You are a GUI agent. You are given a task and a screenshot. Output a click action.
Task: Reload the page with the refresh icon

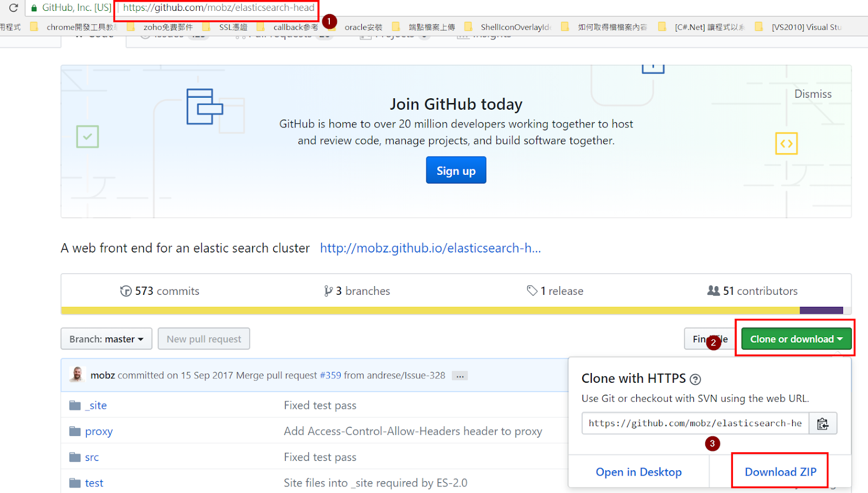pos(14,8)
